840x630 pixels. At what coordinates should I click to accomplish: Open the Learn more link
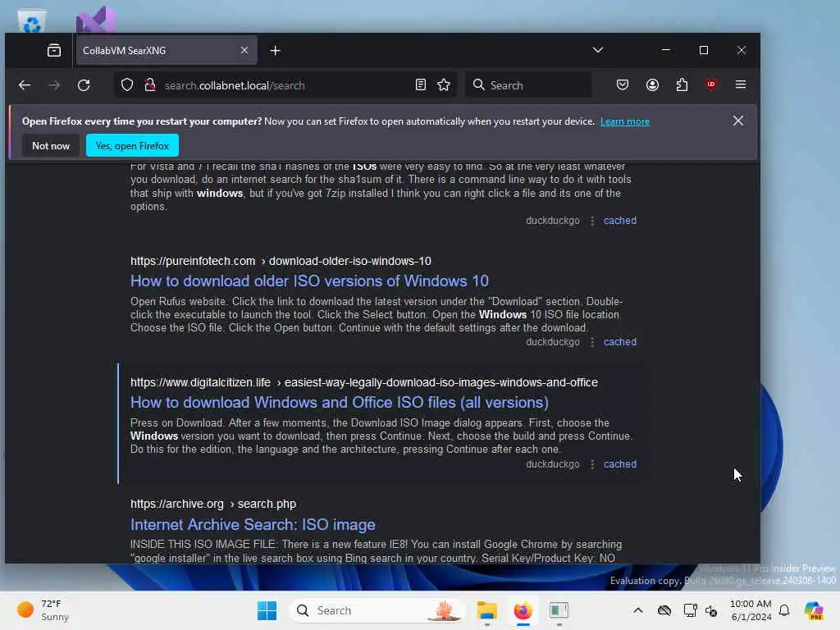point(624,121)
